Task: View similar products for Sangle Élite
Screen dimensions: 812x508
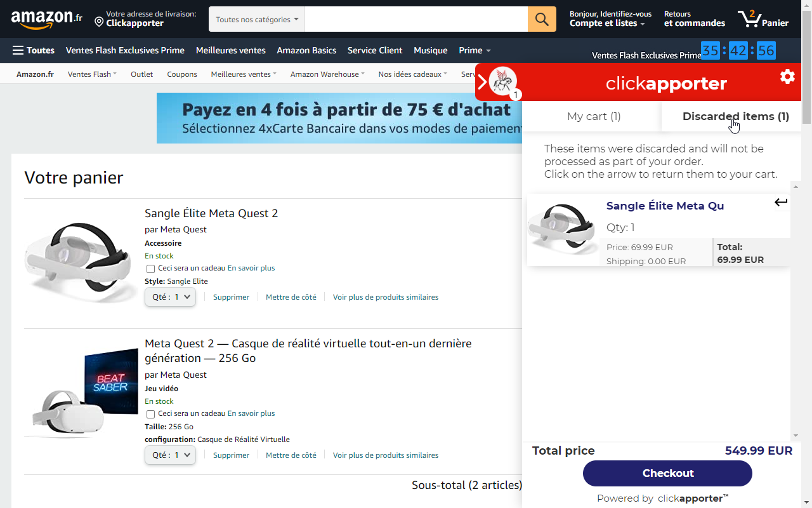Action: 386,297
